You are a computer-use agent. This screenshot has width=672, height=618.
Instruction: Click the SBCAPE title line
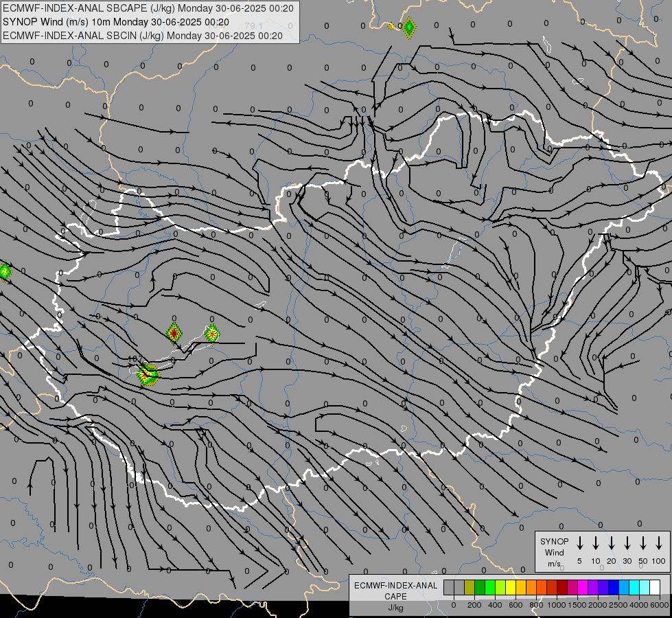coord(148,8)
